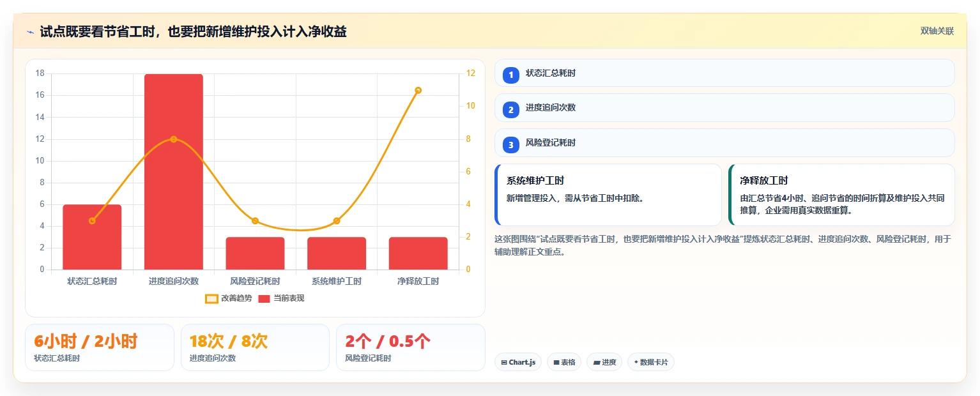Click the trend line point above 净释放工时

pyautogui.click(x=418, y=90)
